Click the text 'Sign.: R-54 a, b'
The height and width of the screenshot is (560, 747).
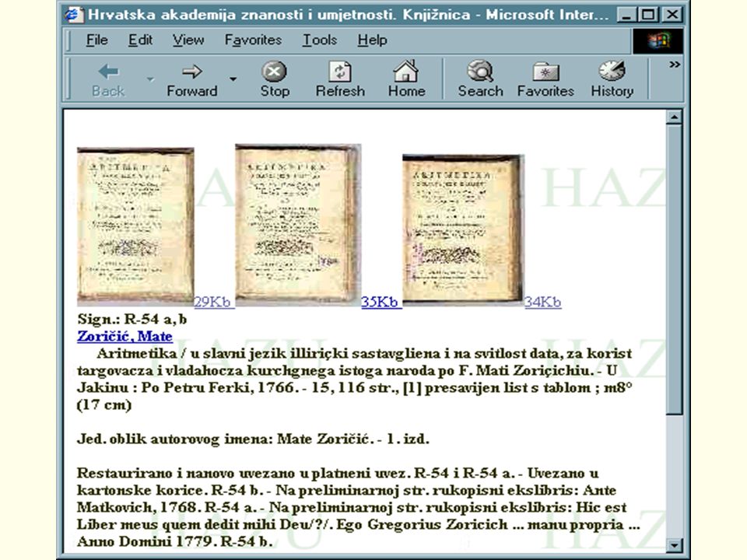coord(132,319)
